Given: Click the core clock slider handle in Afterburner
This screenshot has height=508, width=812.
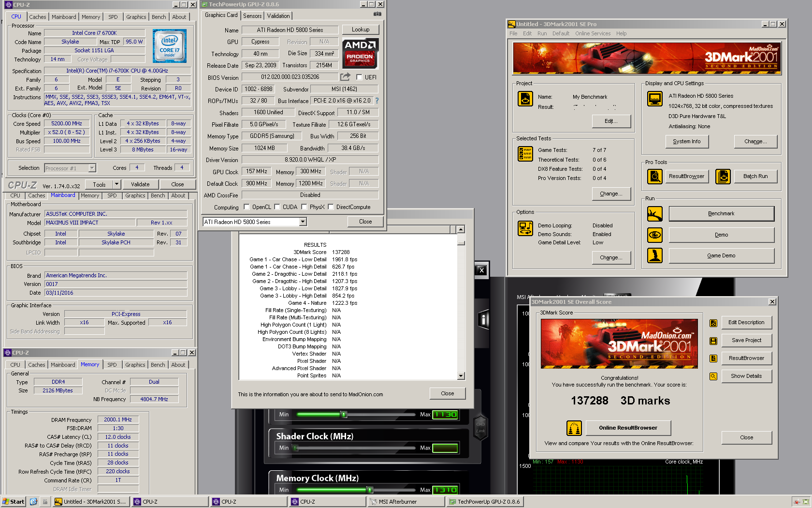Looking at the screenshot, I should pyautogui.click(x=344, y=415).
